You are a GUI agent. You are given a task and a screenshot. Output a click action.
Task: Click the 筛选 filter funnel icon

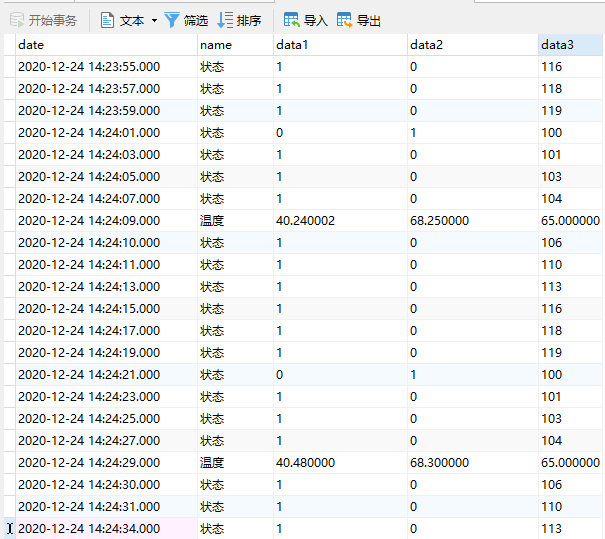click(x=172, y=20)
